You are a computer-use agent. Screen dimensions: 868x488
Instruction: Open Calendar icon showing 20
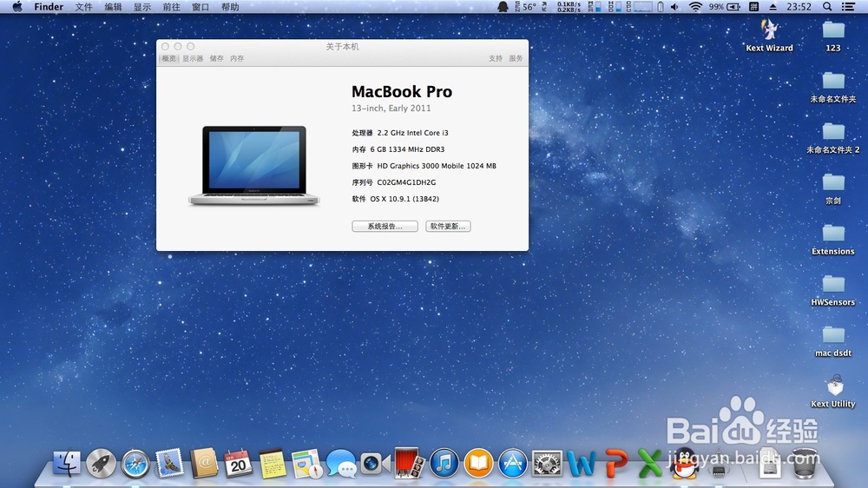tap(238, 463)
